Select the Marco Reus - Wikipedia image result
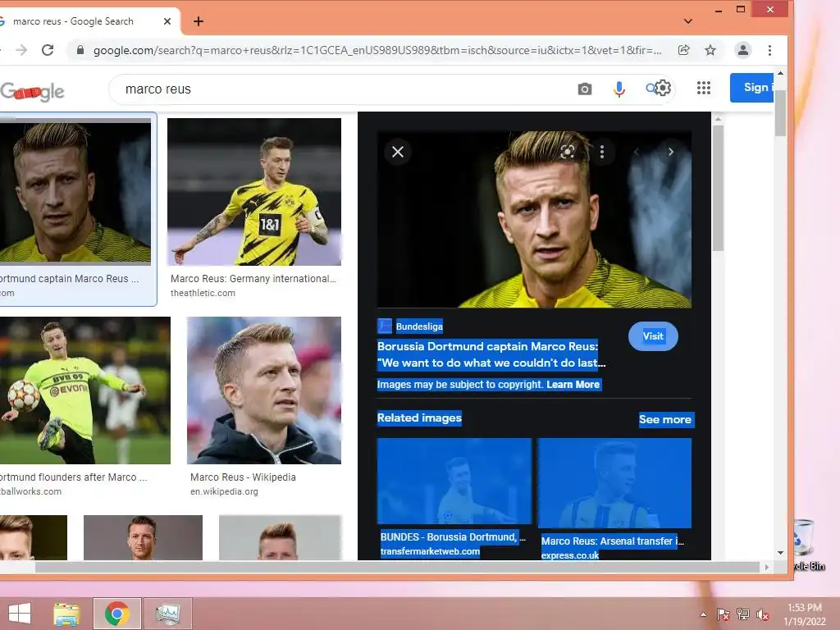The height and width of the screenshot is (630, 840). click(x=263, y=390)
